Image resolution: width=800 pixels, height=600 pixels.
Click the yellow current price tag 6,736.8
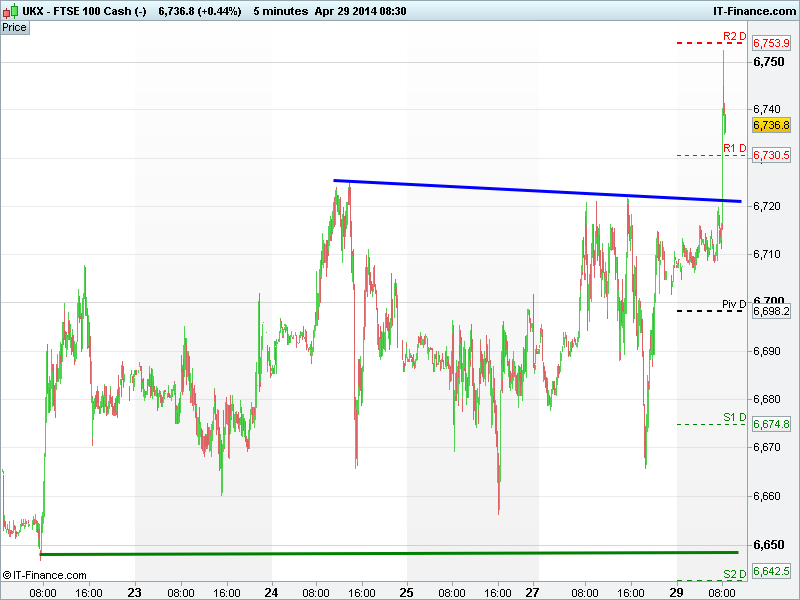[771, 125]
